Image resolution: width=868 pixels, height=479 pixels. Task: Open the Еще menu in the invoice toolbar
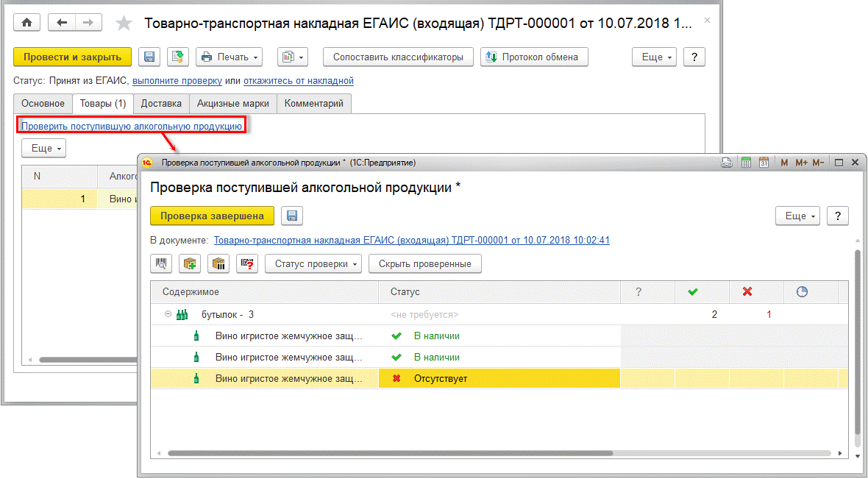(655, 57)
